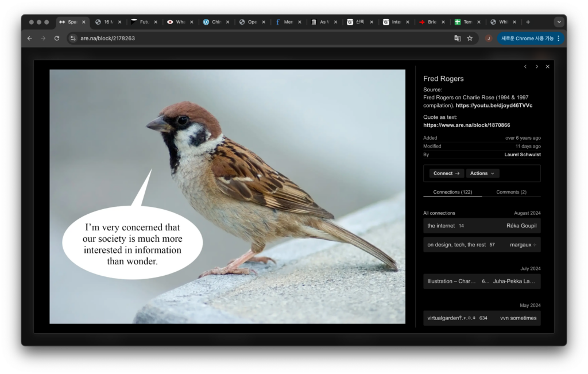Click the translate page icon
The height and width of the screenshot is (374, 588).
point(457,38)
